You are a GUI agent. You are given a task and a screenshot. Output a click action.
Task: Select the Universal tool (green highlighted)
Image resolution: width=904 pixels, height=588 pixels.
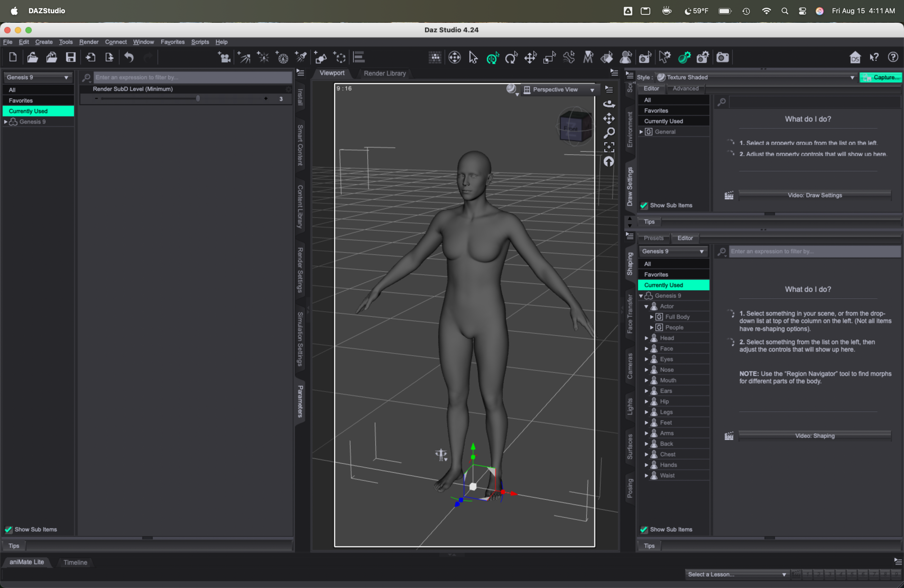pos(493,57)
